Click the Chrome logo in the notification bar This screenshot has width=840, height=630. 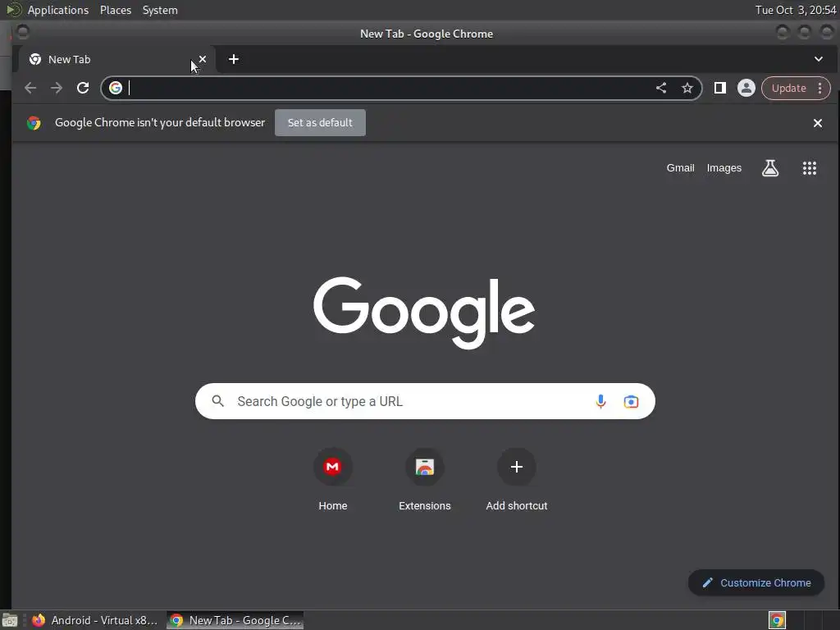34,123
